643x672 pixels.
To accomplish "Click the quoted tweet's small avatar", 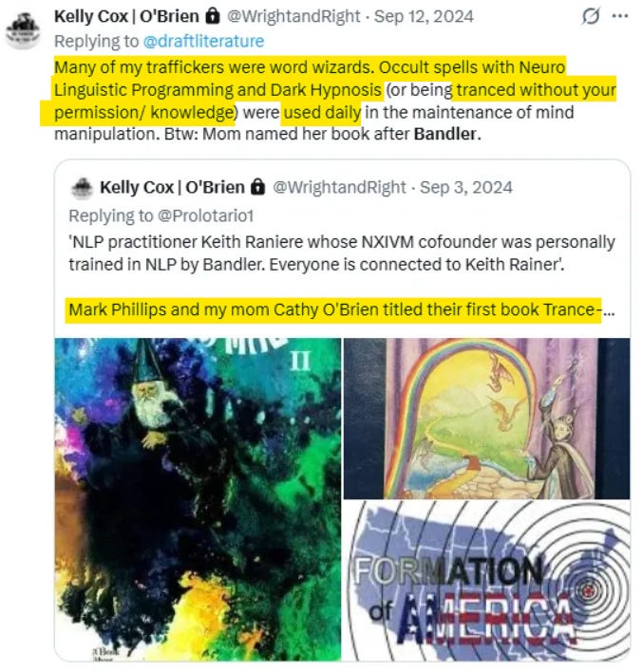I will [82, 188].
